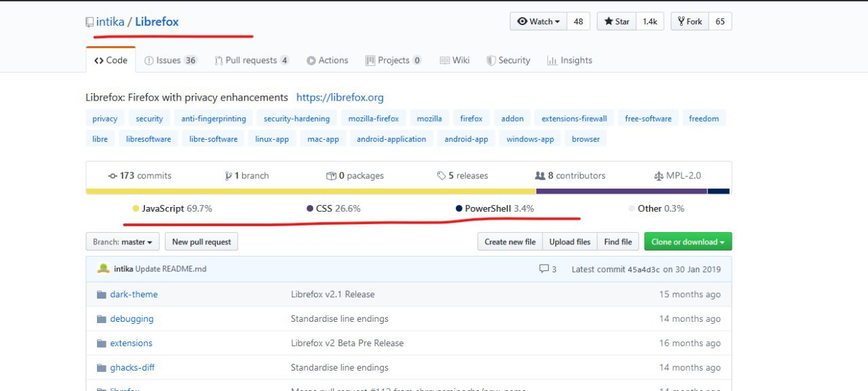
Task: Click the package icon beside 0 packages
Action: click(x=331, y=176)
